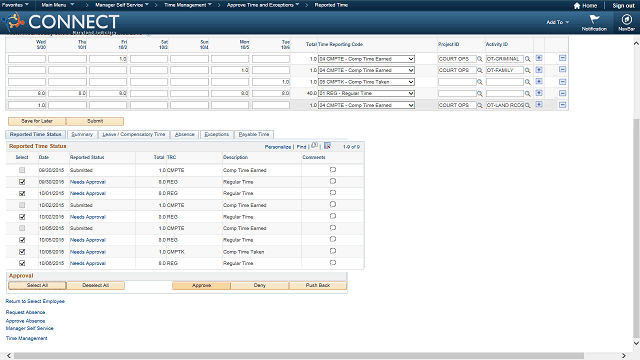Screen dimensions: 640x360
Task: Expand the Favorites menu
Action: 15,5
